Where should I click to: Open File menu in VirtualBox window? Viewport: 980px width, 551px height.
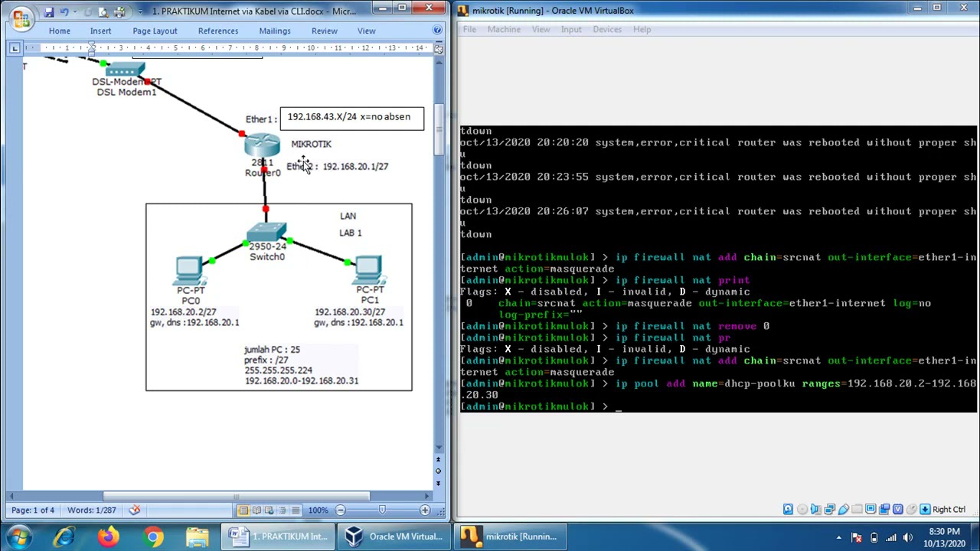click(x=469, y=29)
